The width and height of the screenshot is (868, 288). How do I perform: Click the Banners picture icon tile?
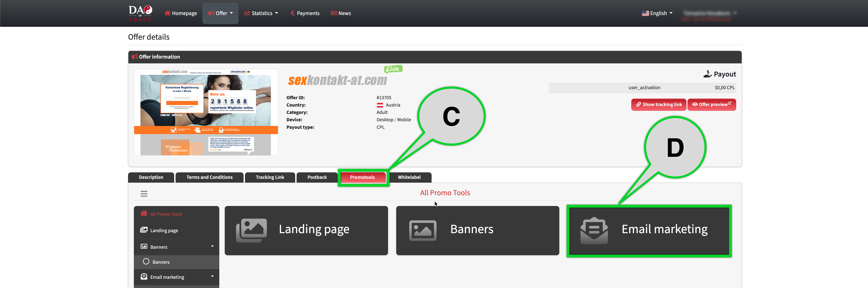pos(423,230)
